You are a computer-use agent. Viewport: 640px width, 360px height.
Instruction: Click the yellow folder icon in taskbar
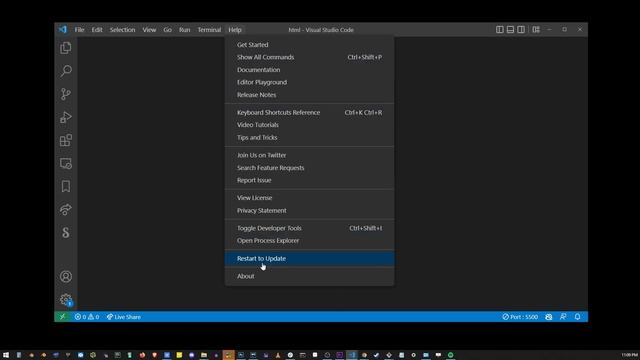point(204,355)
